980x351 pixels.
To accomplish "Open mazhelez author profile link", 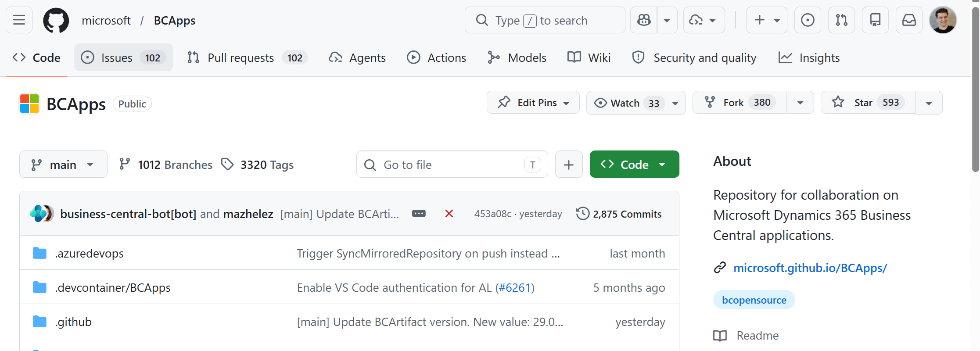I will (248, 214).
